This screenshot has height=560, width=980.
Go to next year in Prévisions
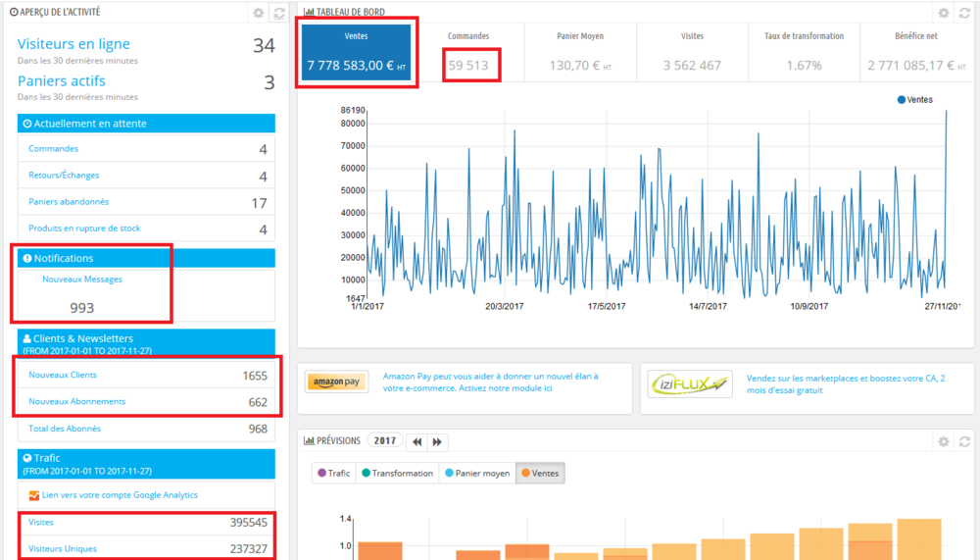point(437,441)
